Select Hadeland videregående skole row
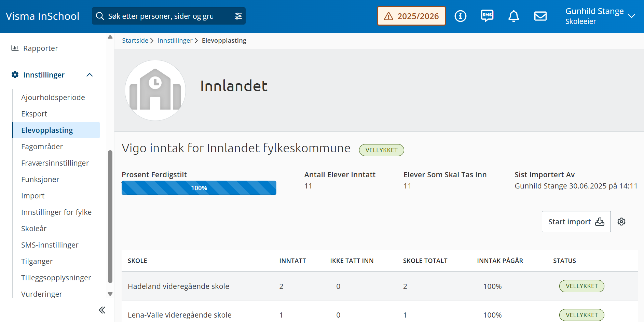The height and width of the screenshot is (322, 644). tap(380, 286)
